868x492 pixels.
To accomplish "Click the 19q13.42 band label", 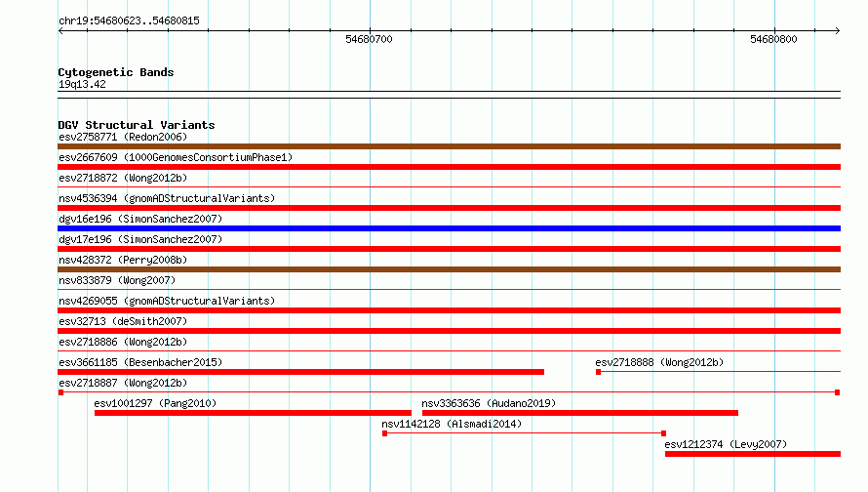I will pyautogui.click(x=82, y=84).
